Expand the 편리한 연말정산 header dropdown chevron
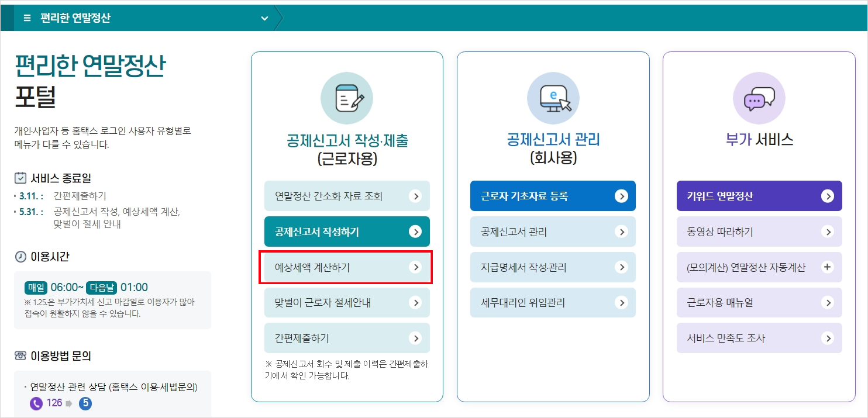The image size is (868, 418). click(264, 18)
